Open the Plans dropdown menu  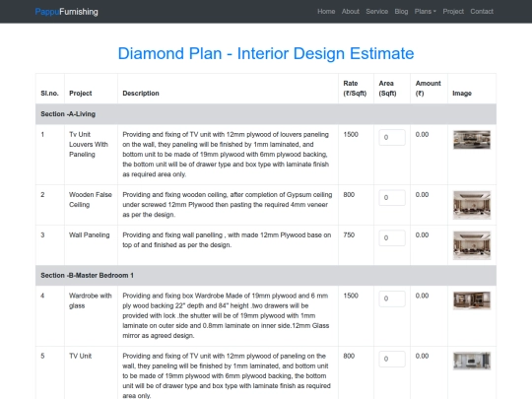[426, 12]
